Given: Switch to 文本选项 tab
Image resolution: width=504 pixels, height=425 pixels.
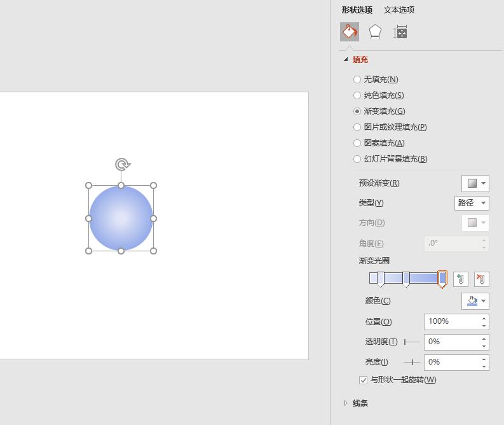Looking at the screenshot, I should pyautogui.click(x=399, y=10).
